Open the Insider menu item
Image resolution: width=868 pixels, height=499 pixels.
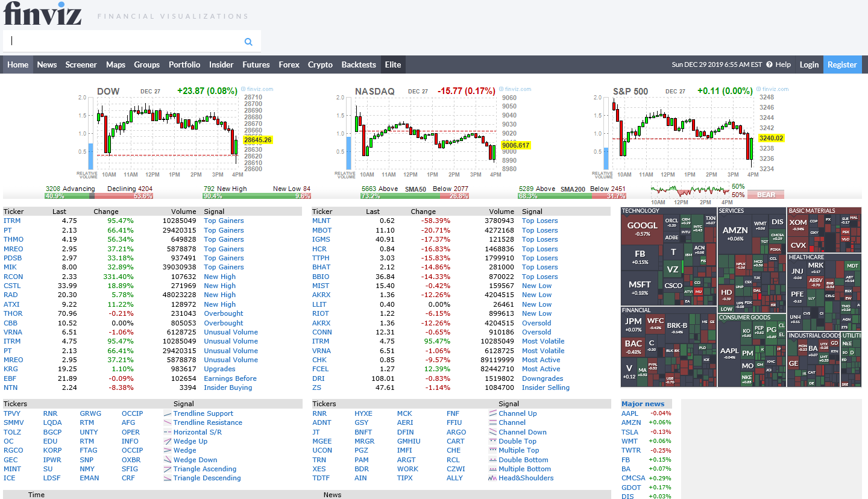221,64
